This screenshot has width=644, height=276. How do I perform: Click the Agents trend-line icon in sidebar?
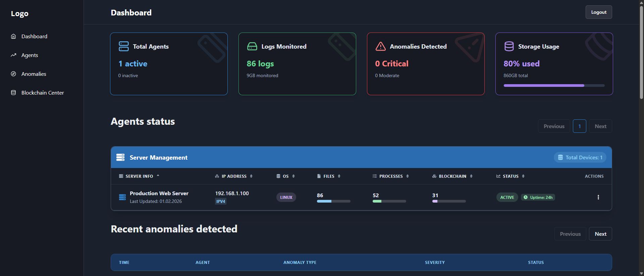tap(13, 55)
